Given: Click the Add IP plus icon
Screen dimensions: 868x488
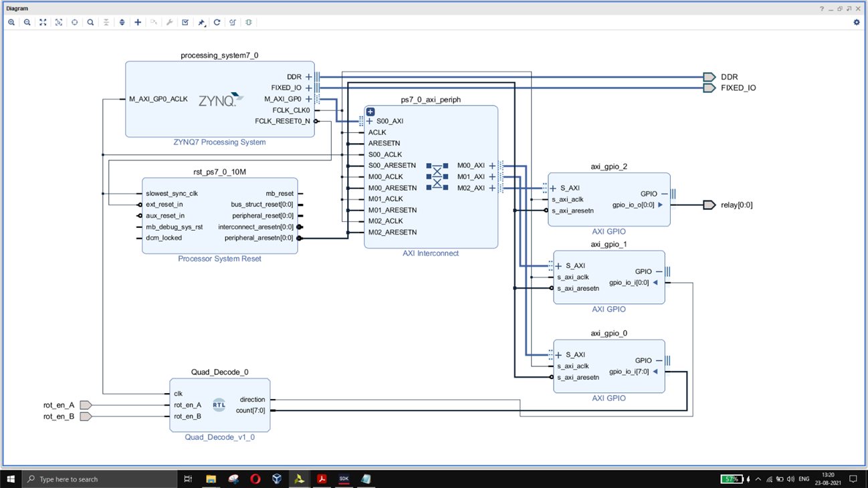Looking at the screenshot, I should pos(138,22).
